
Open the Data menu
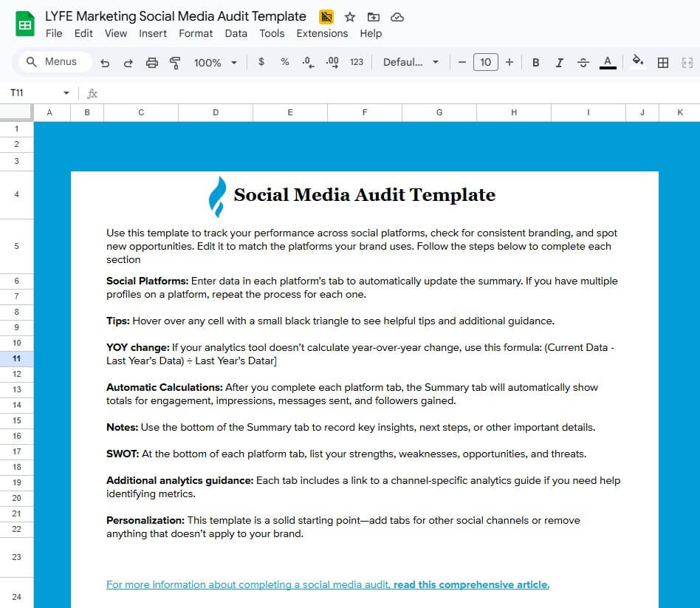(236, 33)
